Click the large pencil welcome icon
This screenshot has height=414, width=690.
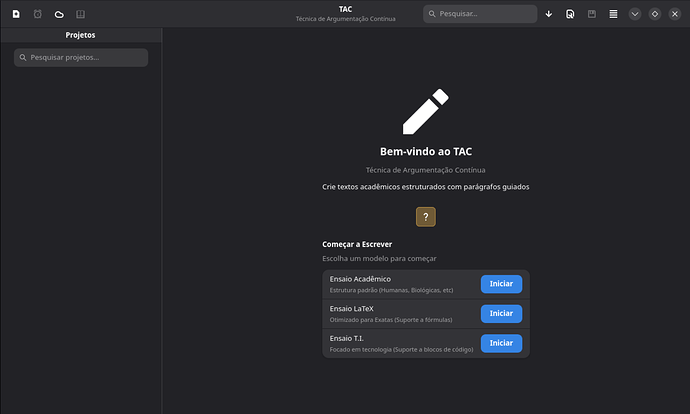pyautogui.click(x=425, y=110)
